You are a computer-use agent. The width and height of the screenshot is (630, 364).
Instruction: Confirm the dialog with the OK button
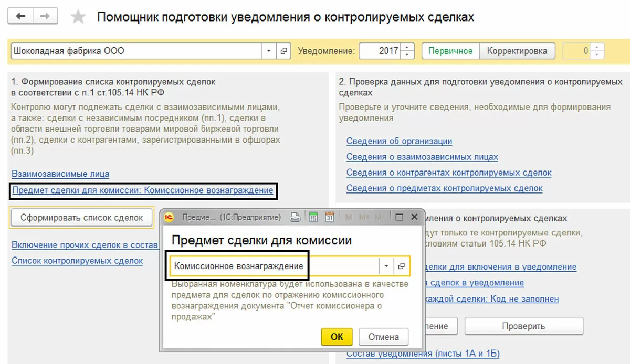coord(337,337)
